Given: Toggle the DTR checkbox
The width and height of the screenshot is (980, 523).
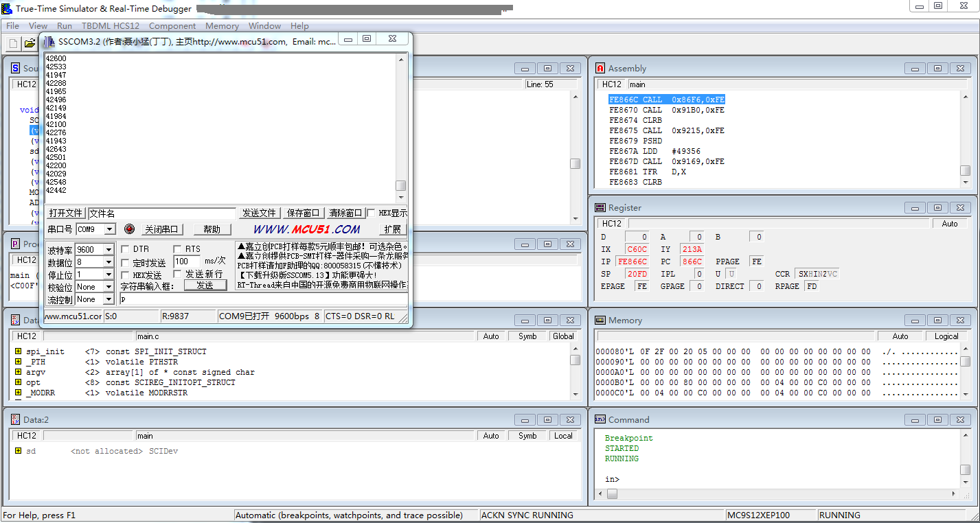Looking at the screenshot, I should coord(125,249).
